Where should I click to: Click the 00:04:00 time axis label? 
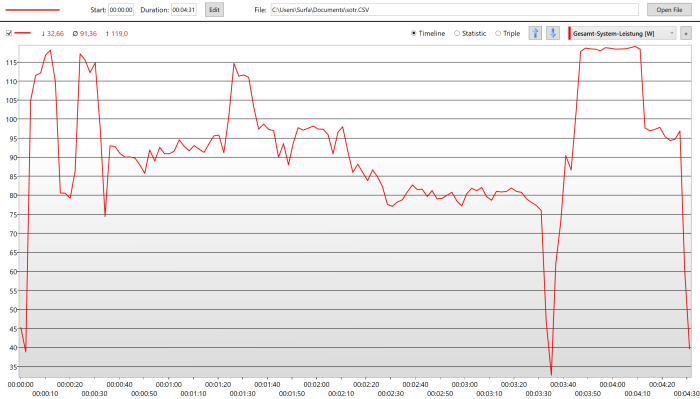coord(612,384)
